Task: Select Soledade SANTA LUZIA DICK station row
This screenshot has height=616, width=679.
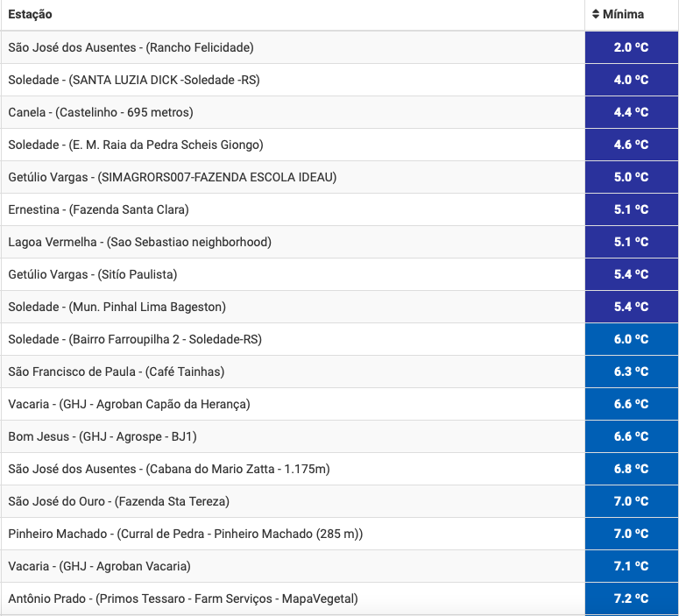Action: [x=340, y=80]
